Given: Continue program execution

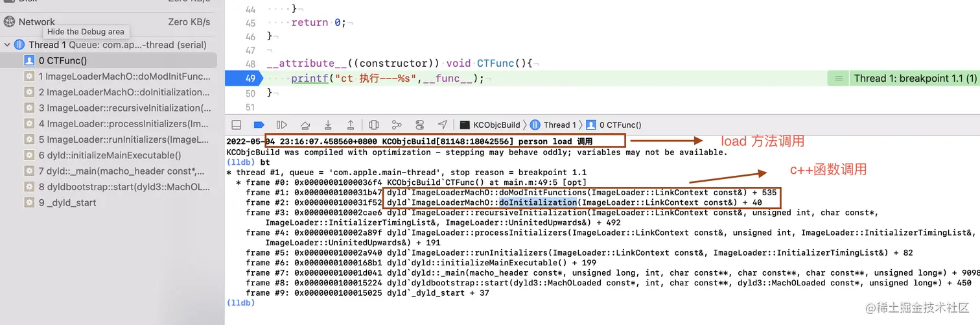Looking at the screenshot, I should tap(282, 125).
